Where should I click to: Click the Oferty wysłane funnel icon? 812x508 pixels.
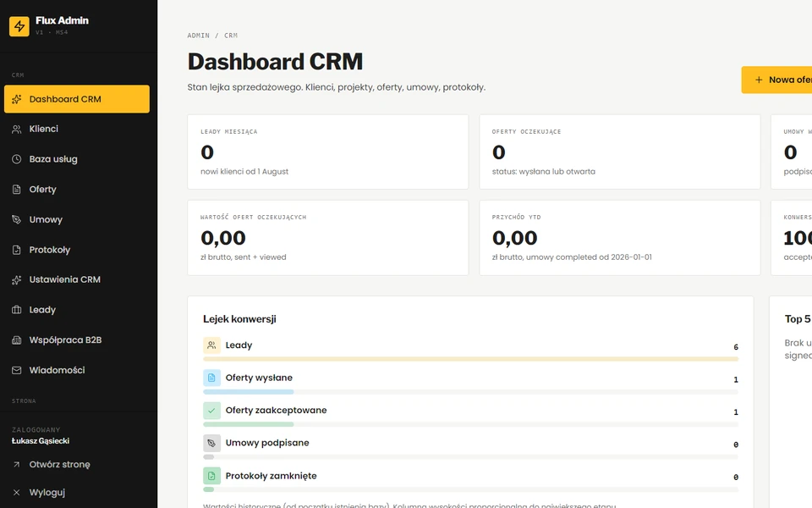pyautogui.click(x=211, y=378)
